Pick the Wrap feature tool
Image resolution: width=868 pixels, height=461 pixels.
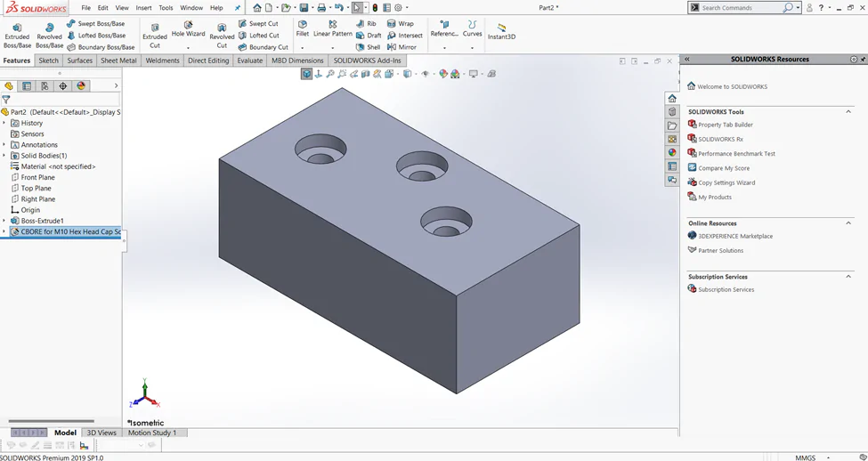coord(401,24)
